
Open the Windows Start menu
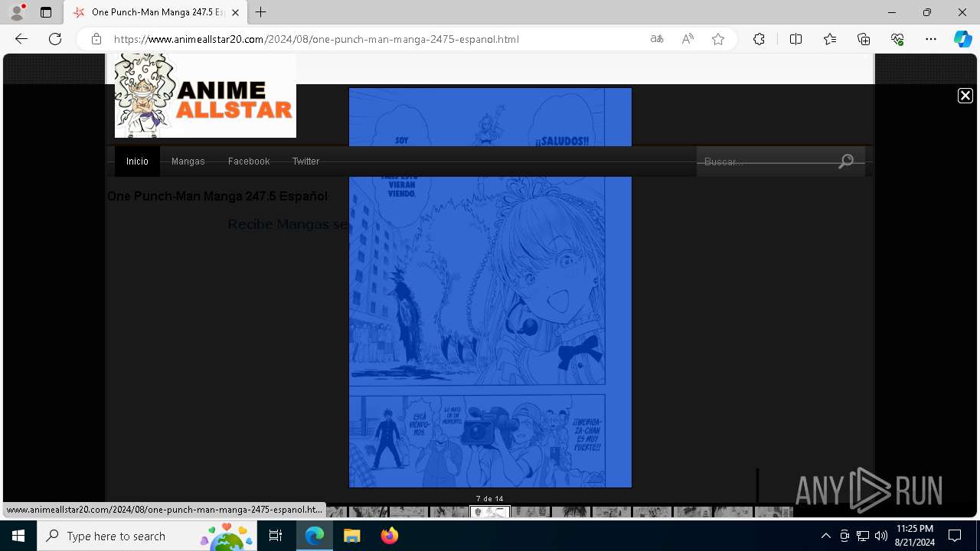18,536
